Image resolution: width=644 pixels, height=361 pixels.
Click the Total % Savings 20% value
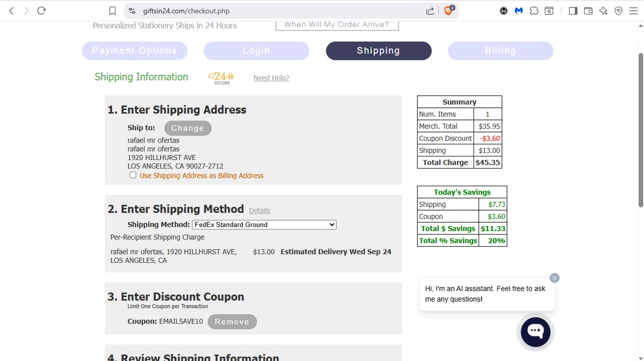point(493,241)
